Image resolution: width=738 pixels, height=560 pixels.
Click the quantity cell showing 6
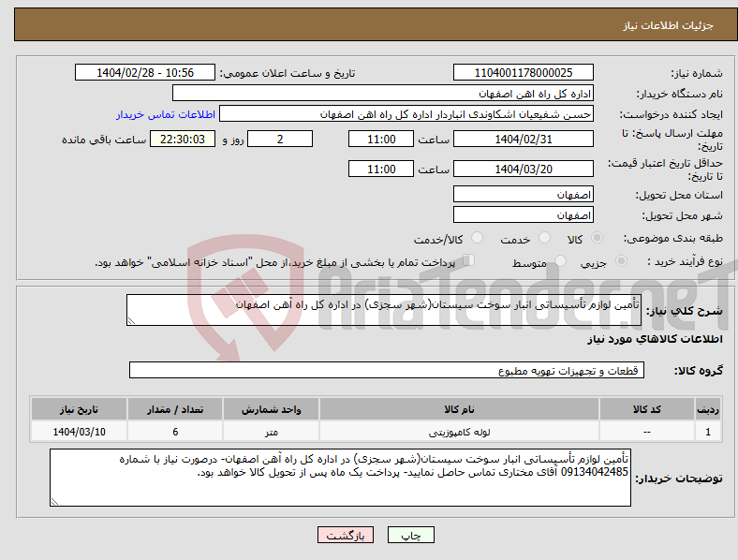(175, 432)
